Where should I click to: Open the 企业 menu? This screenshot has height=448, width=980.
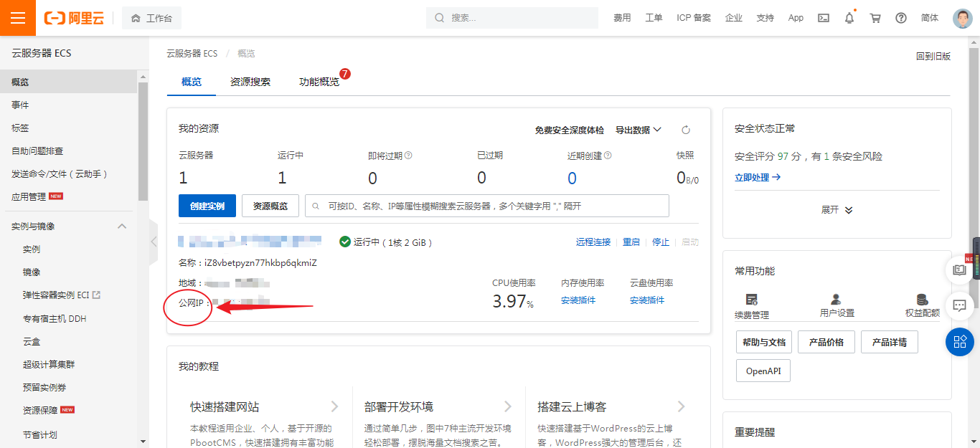(734, 18)
